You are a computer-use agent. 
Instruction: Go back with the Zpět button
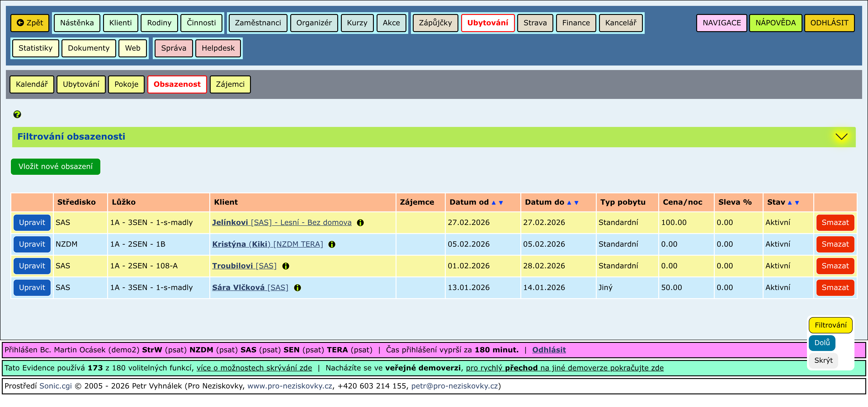[30, 23]
